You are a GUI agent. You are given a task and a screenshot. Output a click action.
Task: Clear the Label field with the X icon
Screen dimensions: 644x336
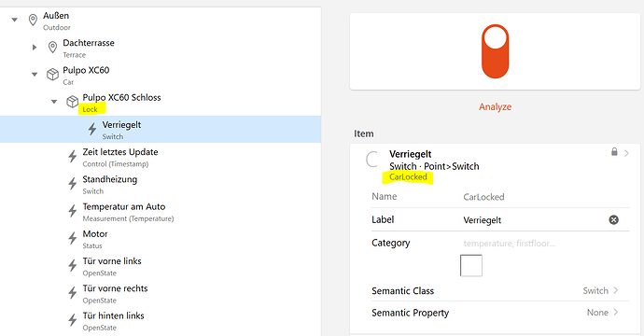[613, 219]
